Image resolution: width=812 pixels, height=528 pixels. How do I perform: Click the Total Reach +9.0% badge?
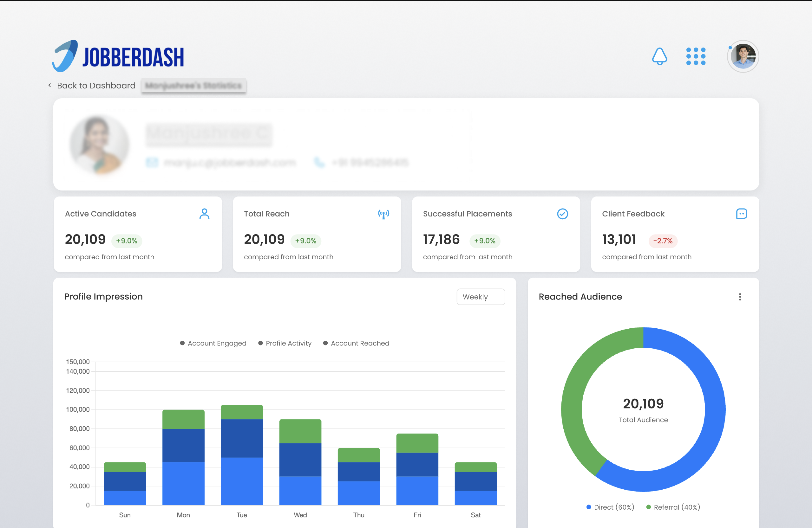306,241
